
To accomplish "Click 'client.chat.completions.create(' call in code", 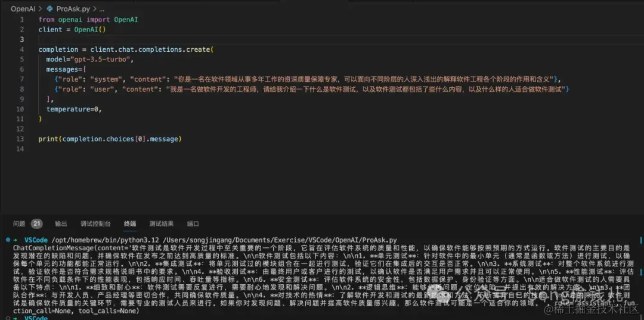I will click(152, 49).
